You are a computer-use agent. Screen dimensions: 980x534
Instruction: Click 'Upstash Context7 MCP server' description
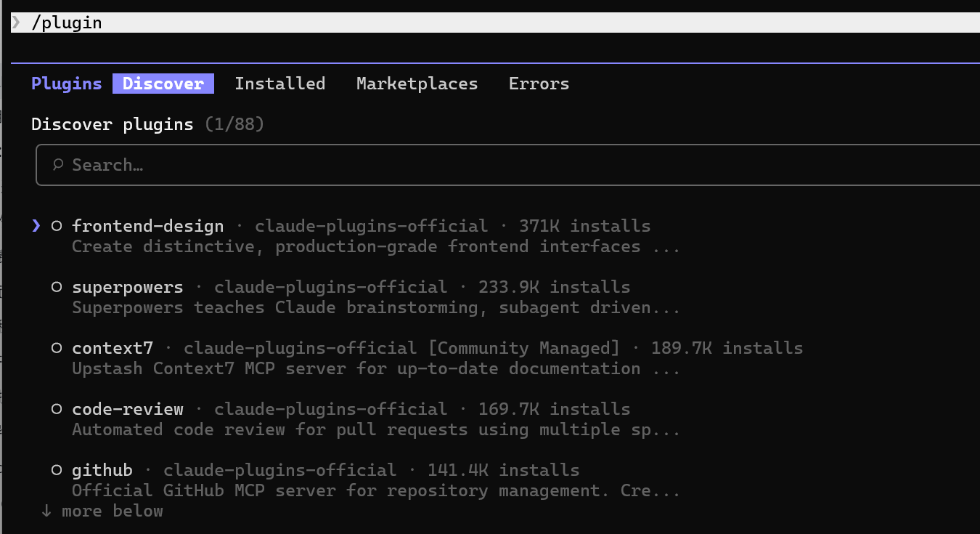tap(376, 368)
